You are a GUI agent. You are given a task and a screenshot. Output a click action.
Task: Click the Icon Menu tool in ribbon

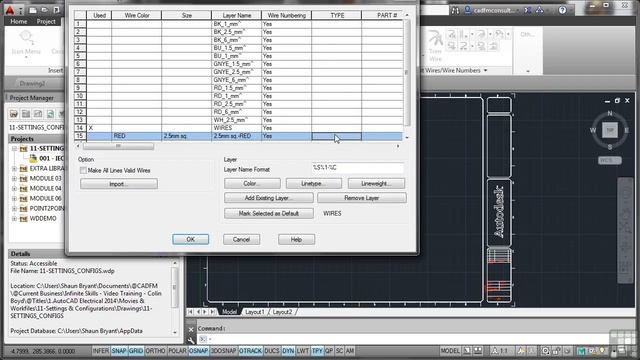[26, 43]
